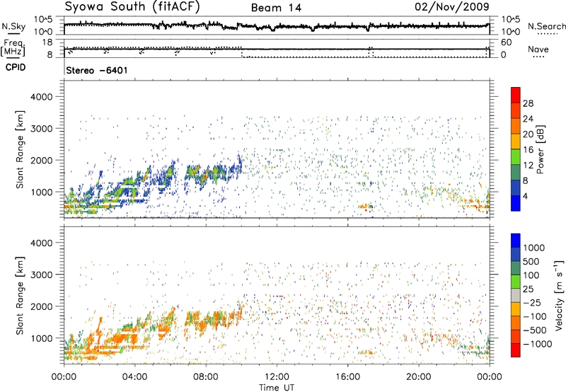The width and height of the screenshot is (566, 392).
Task: Click the blue 4-8 dB Power colorbar segment
Action: coord(516,188)
